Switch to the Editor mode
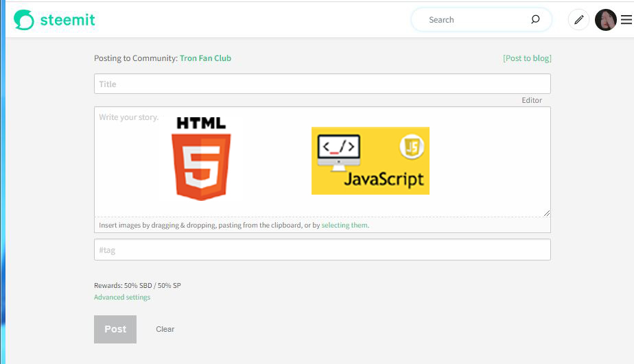Viewport: 634px width, 364px height. [x=531, y=100]
